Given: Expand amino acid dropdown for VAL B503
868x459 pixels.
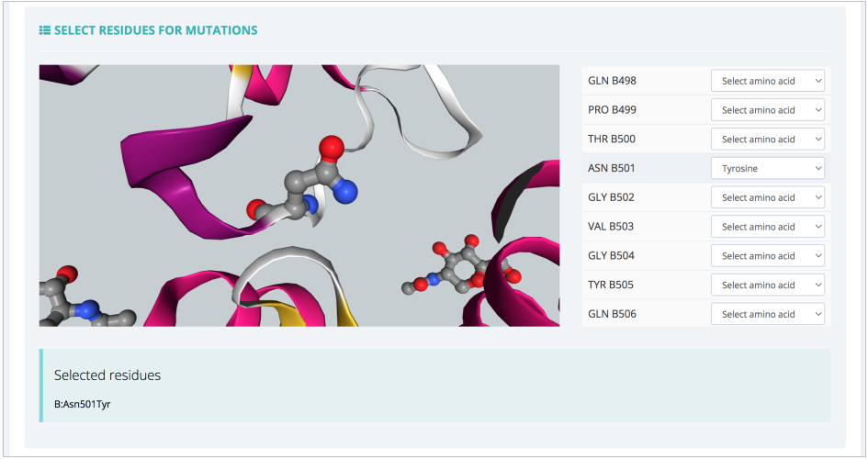Looking at the screenshot, I should [x=767, y=227].
